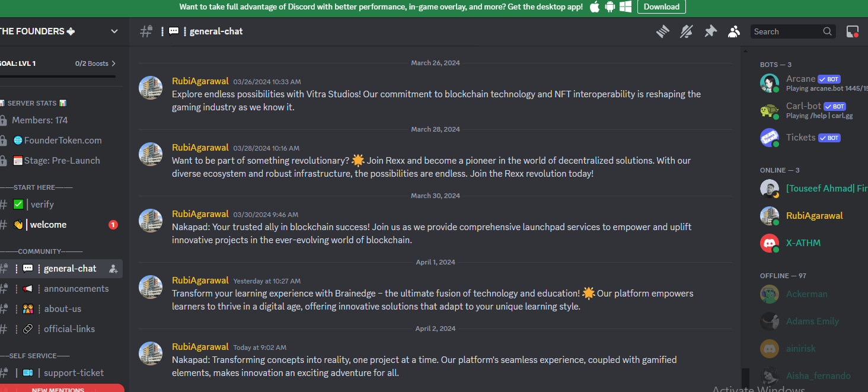Show pinned messages with the pin icon

(710, 31)
